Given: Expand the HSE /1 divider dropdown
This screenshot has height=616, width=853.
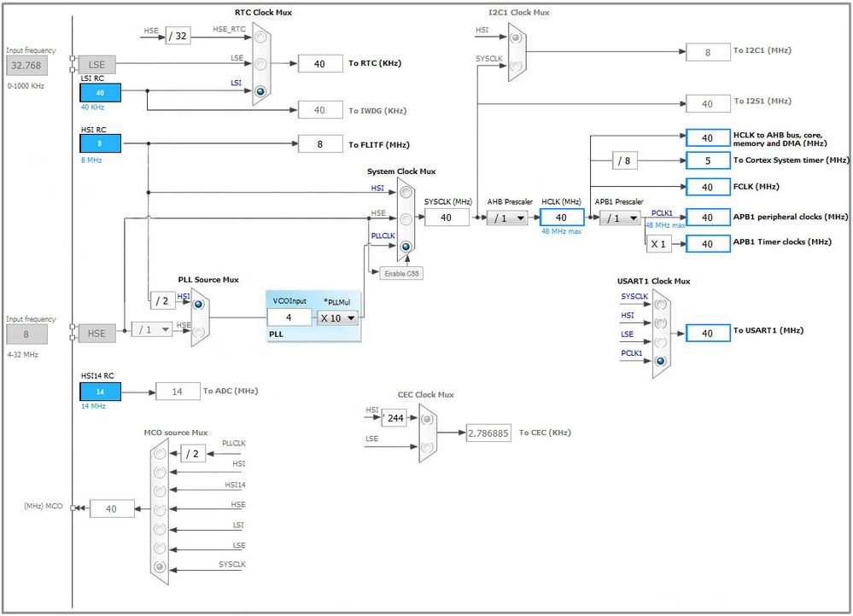Looking at the screenshot, I should coord(152,329).
